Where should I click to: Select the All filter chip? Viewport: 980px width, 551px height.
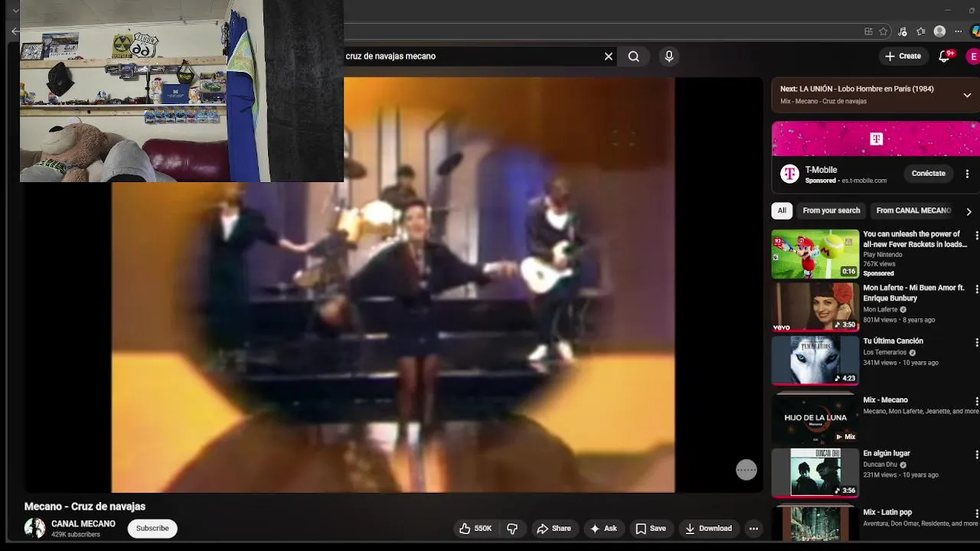point(782,210)
